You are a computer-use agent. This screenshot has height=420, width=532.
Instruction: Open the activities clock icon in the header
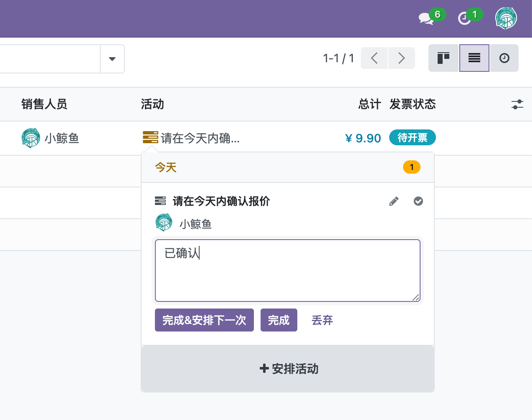tap(465, 18)
